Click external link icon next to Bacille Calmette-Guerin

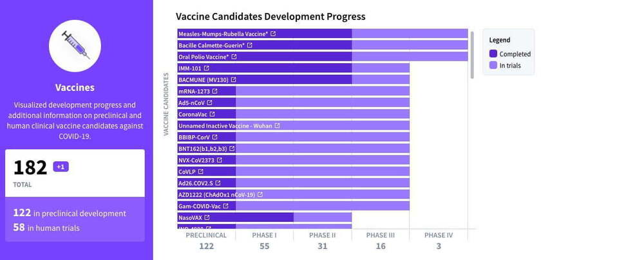tap(249, 45)
